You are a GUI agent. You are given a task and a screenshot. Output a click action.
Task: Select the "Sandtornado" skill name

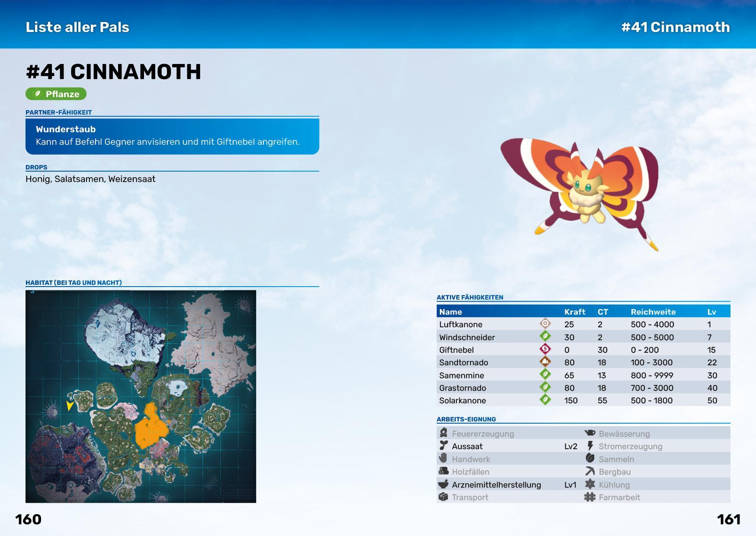[464, 362]
